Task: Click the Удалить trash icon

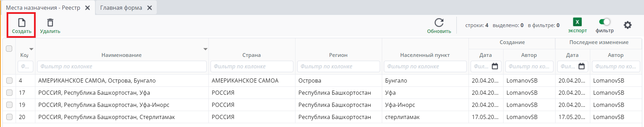Action: (50, 23)
